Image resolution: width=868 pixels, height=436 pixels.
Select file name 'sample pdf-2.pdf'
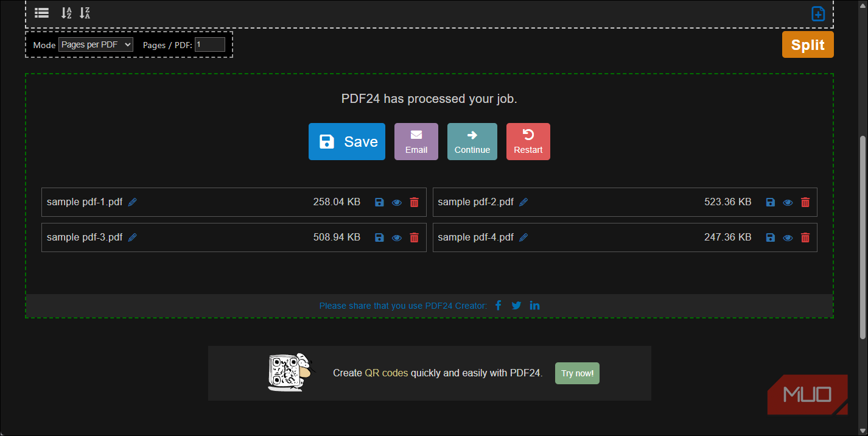[475, 202]
